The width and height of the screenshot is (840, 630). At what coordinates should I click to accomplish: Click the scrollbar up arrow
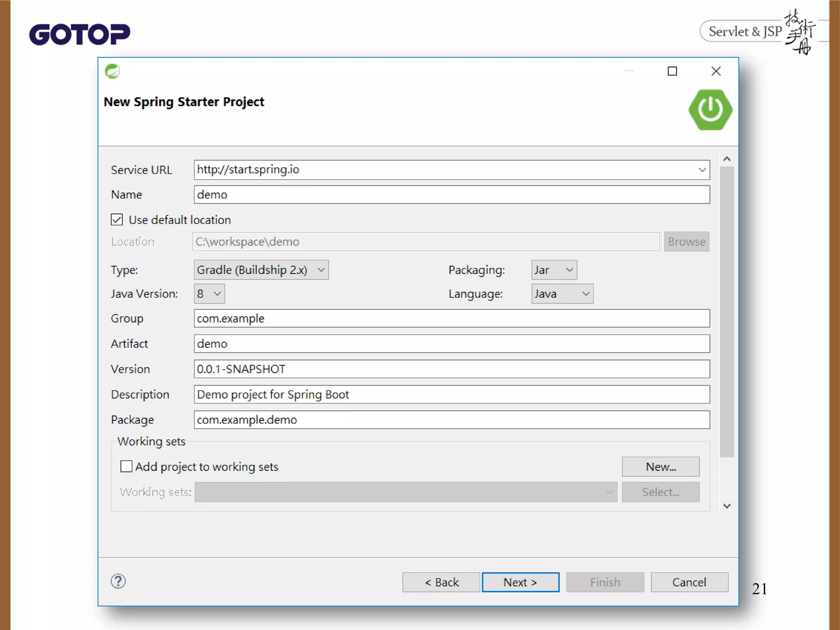(x=727, y=159)
